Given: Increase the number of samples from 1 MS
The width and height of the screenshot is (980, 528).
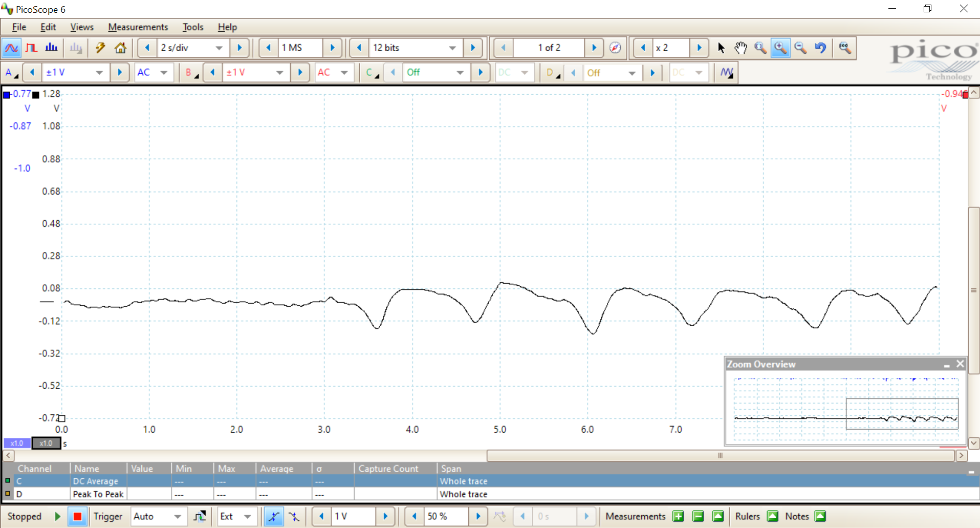Looking at the screenshot, I should [332, 48].
